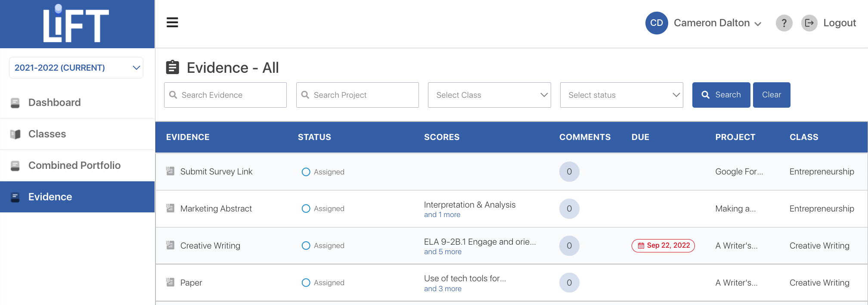
Task: Open the Select status dropdown
Action: (621, 95)
